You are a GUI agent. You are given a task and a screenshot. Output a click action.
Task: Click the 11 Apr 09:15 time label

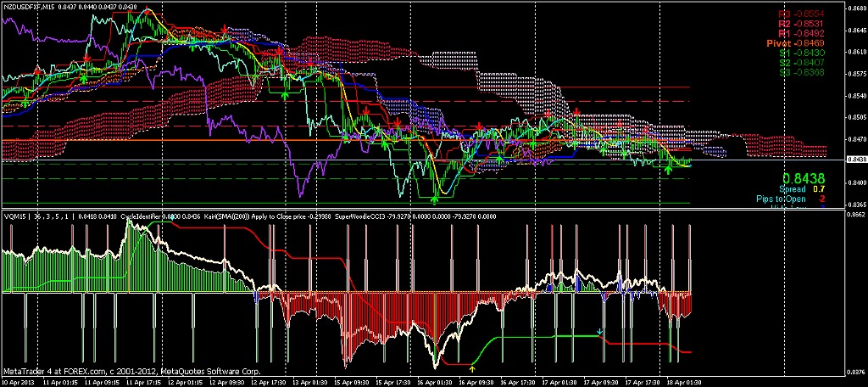pyautogui.click(x=101, y=383)
